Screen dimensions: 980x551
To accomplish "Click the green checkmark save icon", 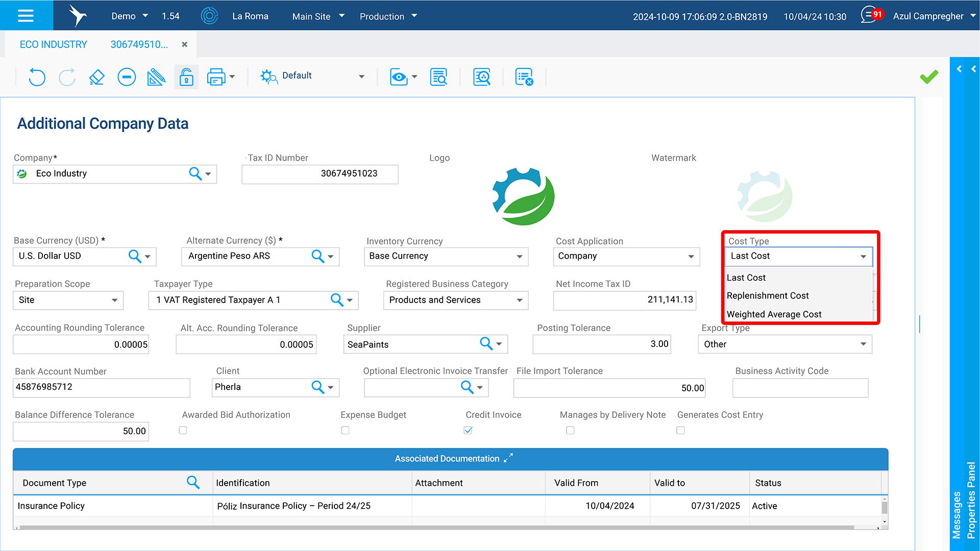I will [x=928, y=77].
